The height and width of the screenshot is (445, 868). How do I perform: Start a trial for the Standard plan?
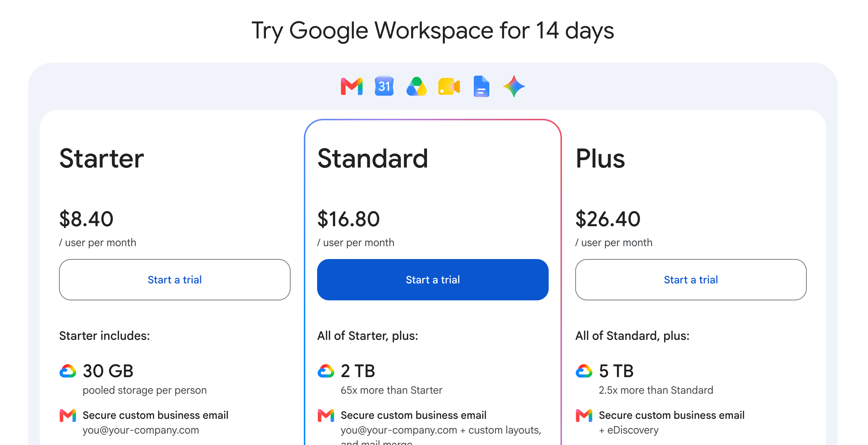[433, 280]
